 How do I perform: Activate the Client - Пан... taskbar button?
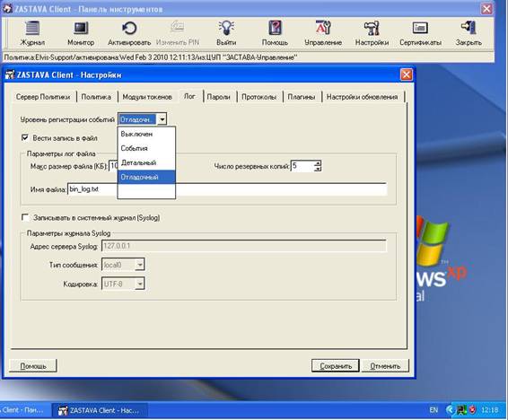pyautogui.click(x=24, y=410)
